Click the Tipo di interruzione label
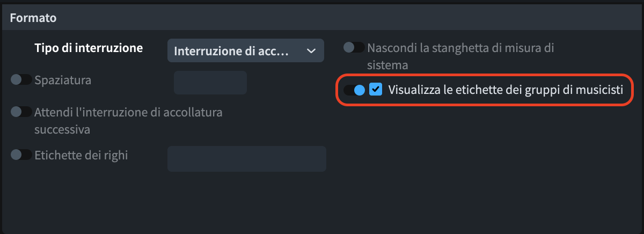 point(89,48)
